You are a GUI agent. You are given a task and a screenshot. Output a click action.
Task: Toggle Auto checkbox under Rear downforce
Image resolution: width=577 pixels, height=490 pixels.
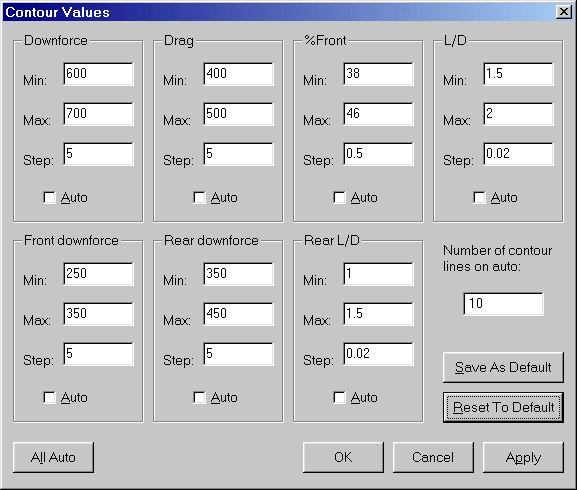pos(199,398)
